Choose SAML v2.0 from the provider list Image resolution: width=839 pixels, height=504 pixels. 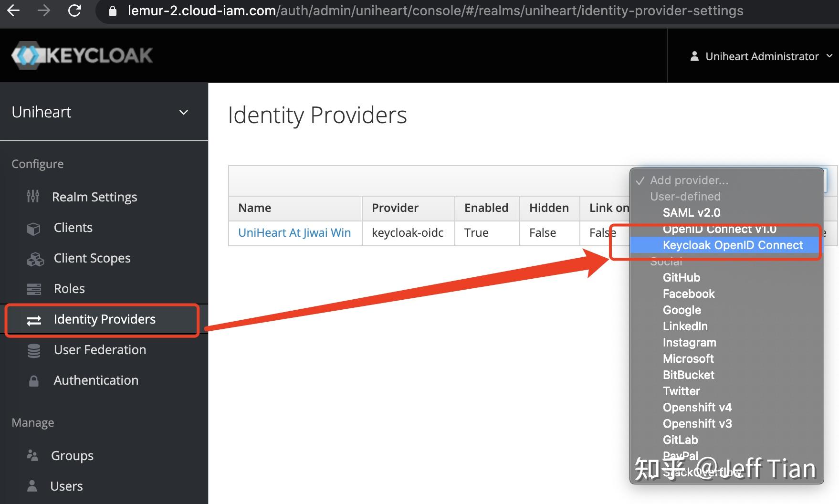point(692,212)
